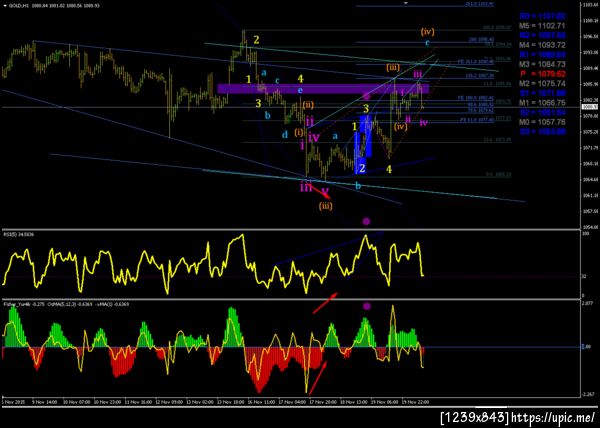Select the tall blue rectangle beside yellow wave 1
This screenshot has width=600, height=428.
pos(357,153)
